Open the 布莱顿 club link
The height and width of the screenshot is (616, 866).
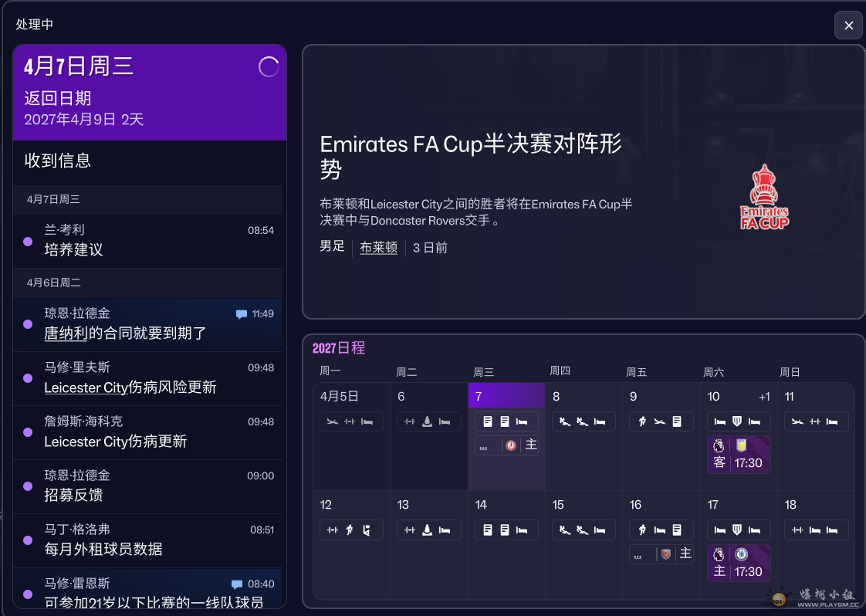click(378, 247)
